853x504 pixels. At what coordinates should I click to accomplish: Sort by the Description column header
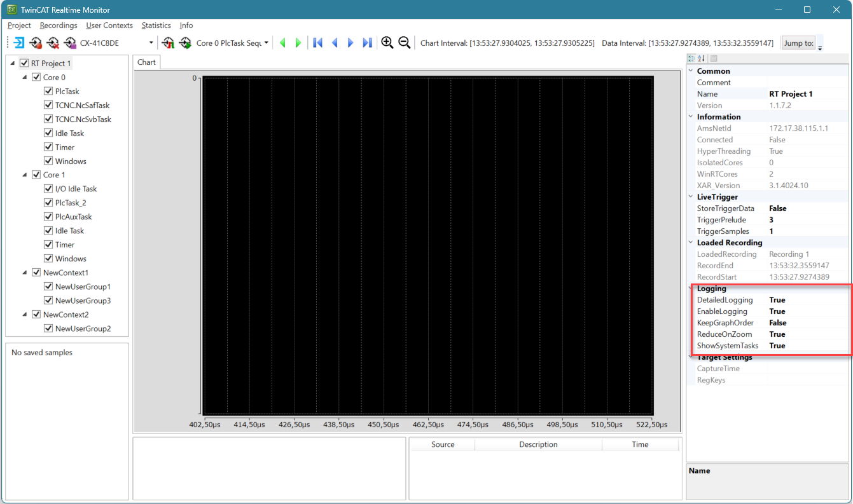tap(538, 445)
